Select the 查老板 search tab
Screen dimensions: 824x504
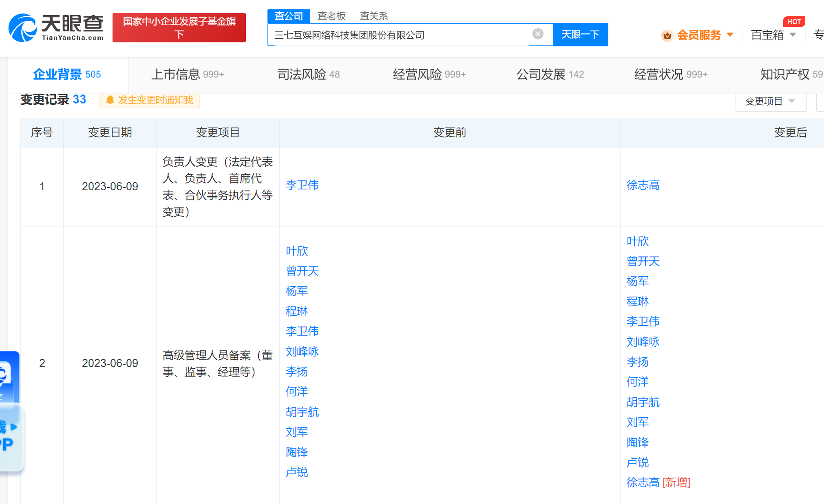coord(331,16)
